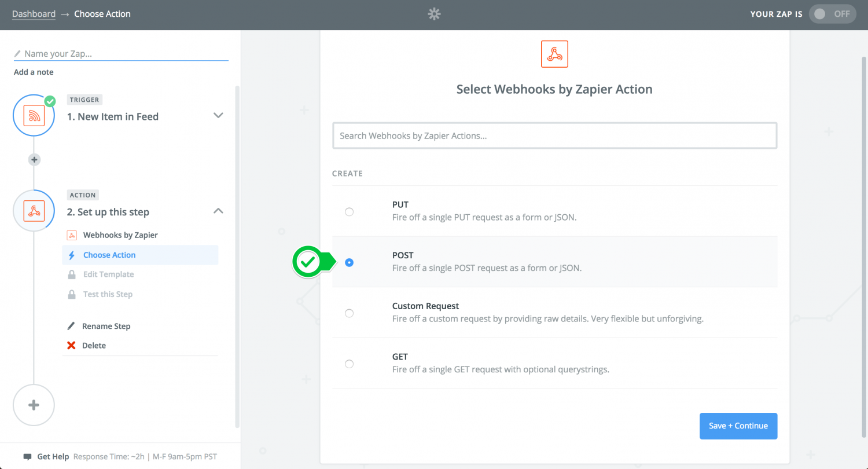Viewport: 868px width, 469px height.
Task: Click the TRIGGER label badge
Action: (84, 100)
